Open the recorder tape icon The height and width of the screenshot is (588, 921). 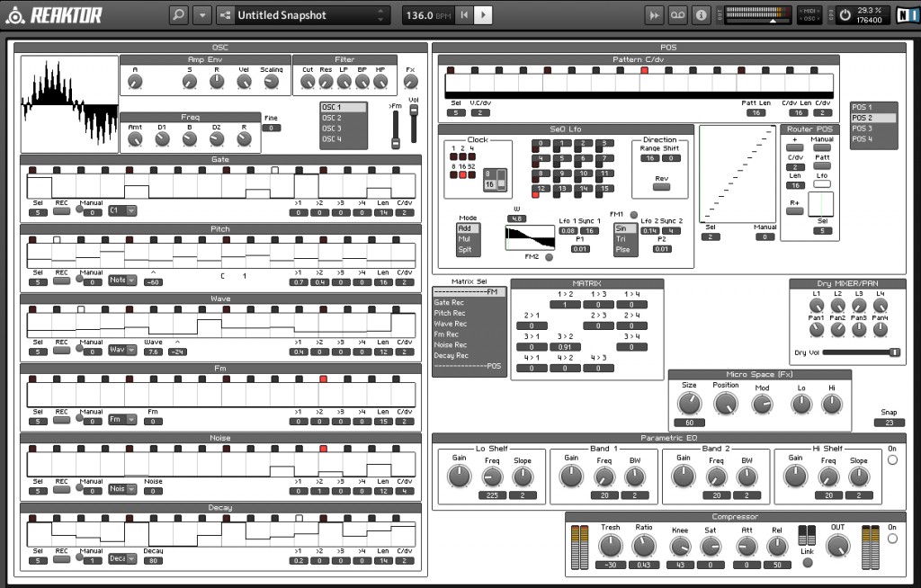click(x=677, y=15)
